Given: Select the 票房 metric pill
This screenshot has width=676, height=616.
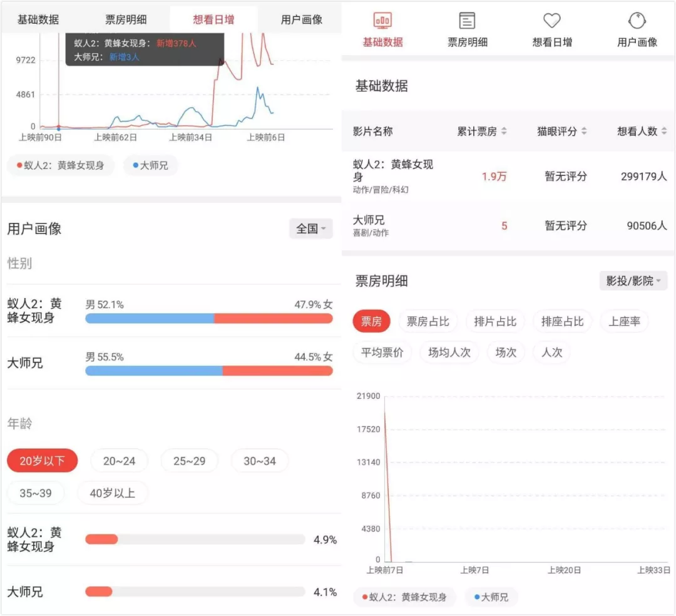Looking at the screenshot, I should (x=371, y=321).
